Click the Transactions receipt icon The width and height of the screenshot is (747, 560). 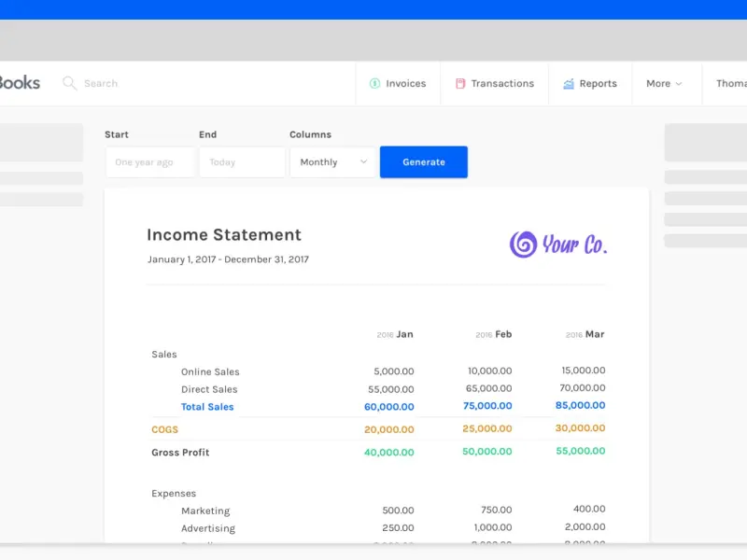[x=460, y=83]
